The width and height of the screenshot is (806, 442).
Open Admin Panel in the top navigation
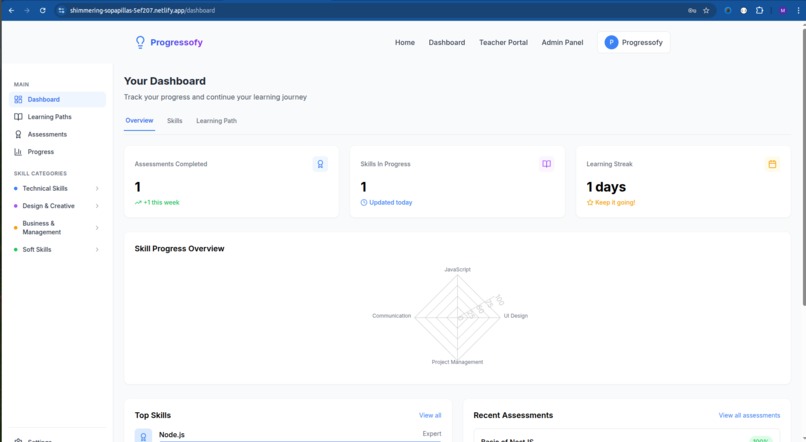562,43
